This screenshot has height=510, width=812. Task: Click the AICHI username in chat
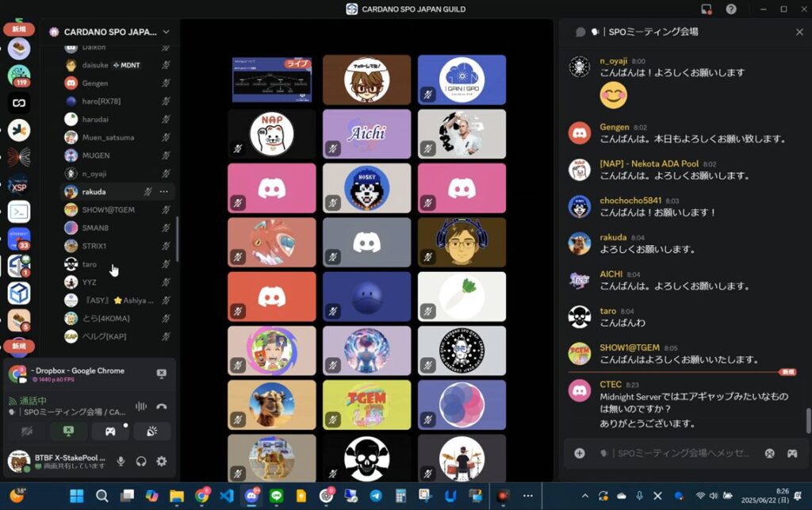click(611, 274)
